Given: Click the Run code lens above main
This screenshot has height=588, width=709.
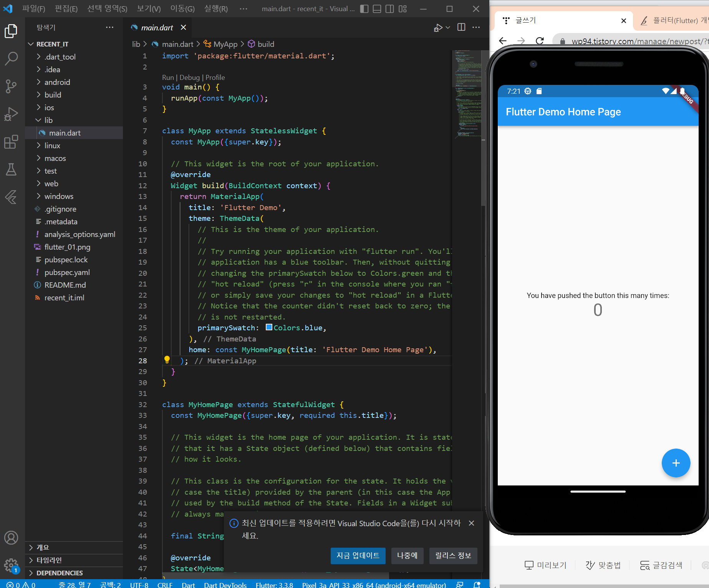Looking at the screenshot, I should pos(168,78).
